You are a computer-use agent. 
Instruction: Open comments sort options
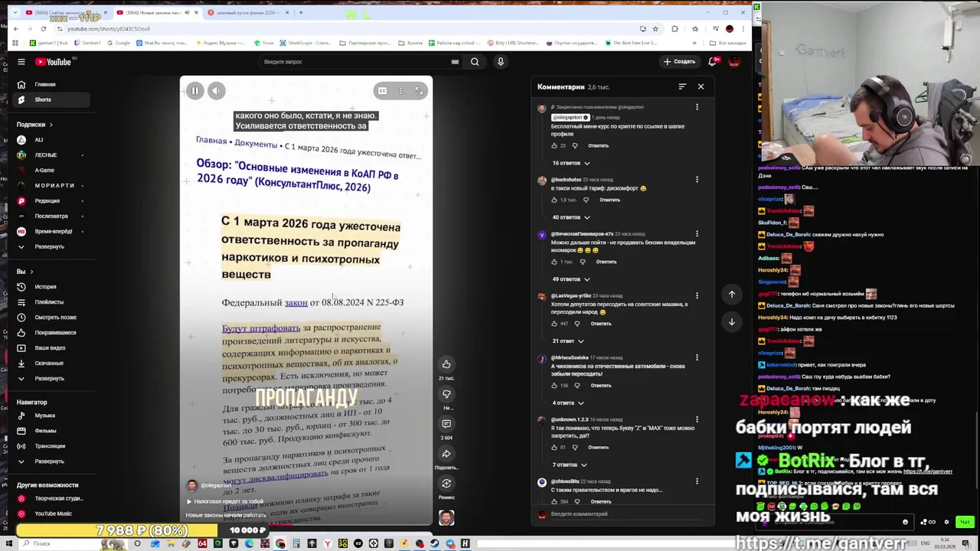[x=682, y=86]
